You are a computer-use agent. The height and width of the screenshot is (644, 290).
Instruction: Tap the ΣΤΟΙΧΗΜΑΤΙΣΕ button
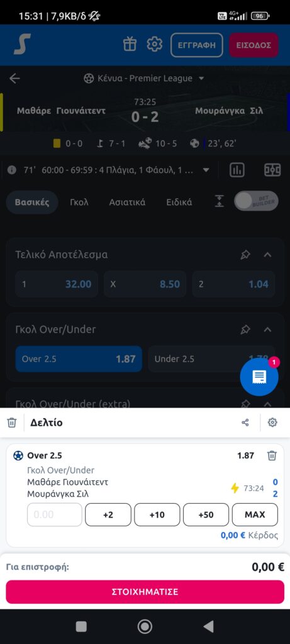pos(145,592)
